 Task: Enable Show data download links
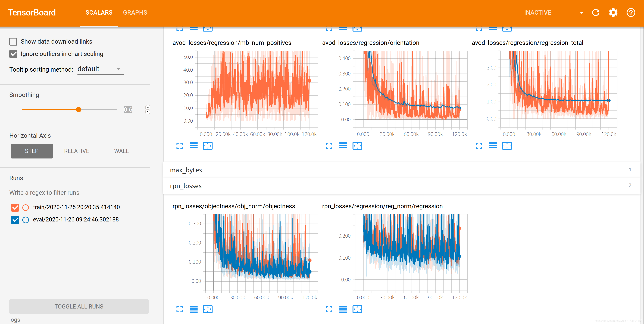tap(14, 42)
